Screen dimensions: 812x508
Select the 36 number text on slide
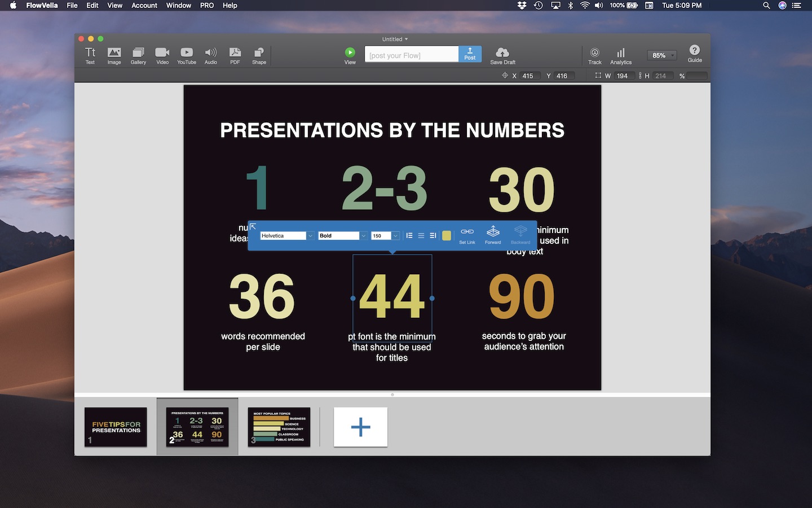[262, 296]
